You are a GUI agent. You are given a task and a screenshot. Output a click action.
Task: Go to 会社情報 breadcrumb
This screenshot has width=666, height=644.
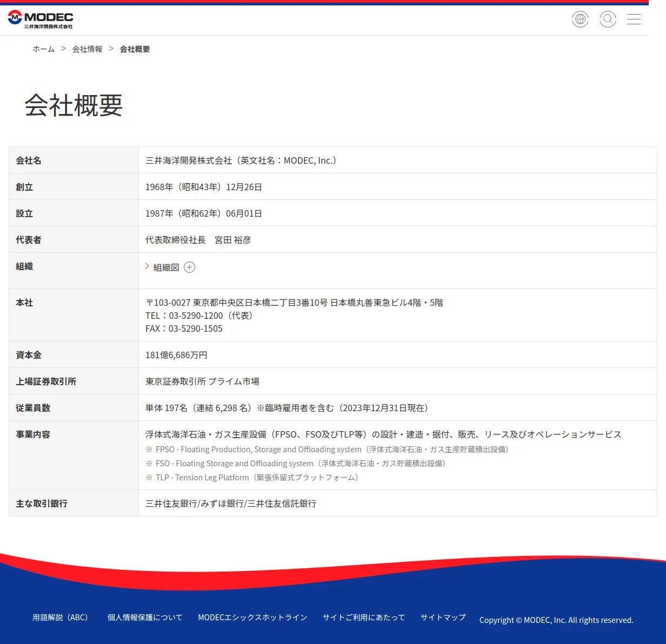coord(88,49)
